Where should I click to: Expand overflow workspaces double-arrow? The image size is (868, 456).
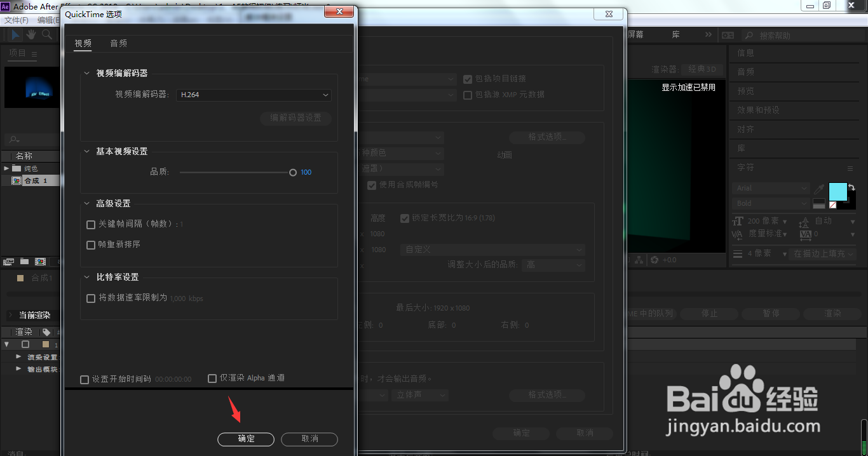click(x=708, y=34)
